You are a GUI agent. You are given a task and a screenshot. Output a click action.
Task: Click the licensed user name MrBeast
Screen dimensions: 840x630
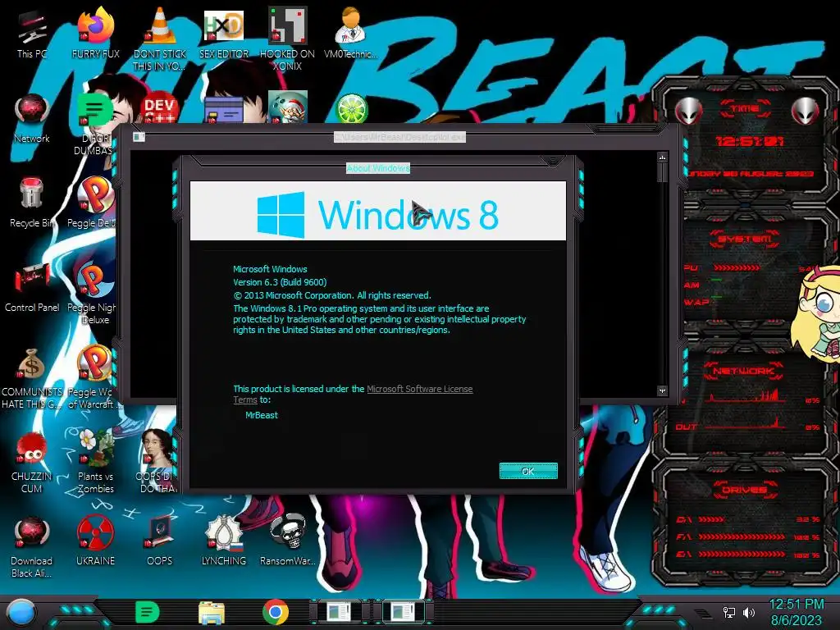(262, 415)
